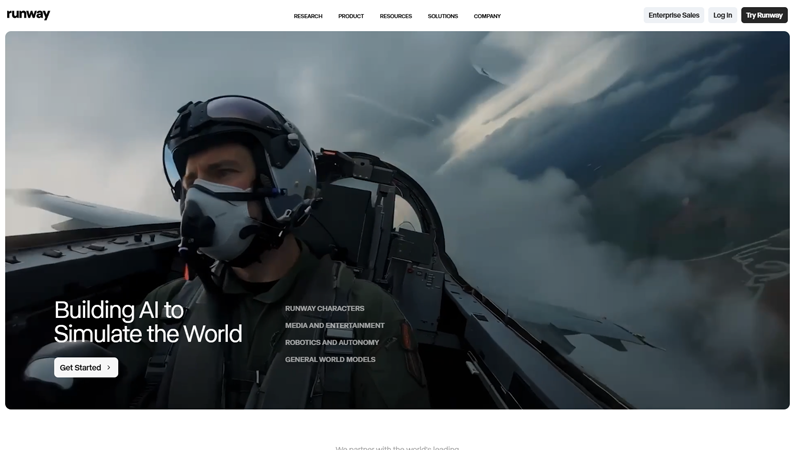Click the "We partner with" text below the hero

click(x=397, y=447)
